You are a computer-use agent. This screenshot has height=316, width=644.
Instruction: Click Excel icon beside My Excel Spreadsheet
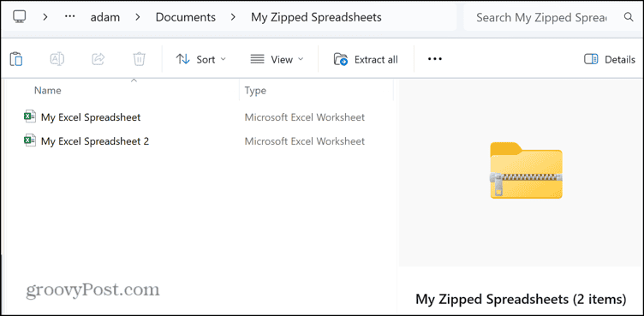(x=30, y=116)
